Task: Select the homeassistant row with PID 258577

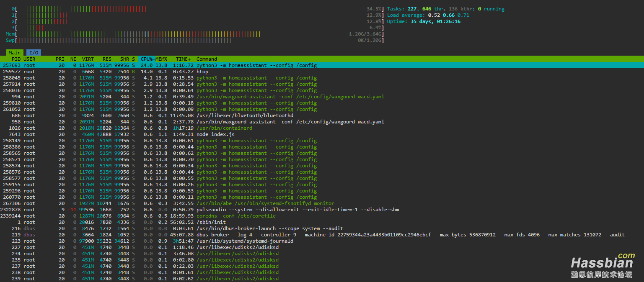Action: tap(322, 178)
